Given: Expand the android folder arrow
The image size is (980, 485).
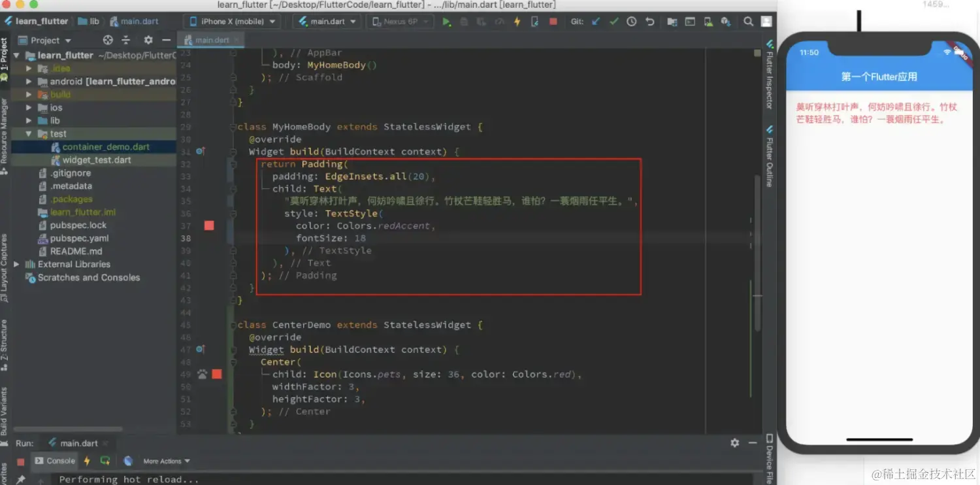Looking at the screenshot, I should coord(29,82).
